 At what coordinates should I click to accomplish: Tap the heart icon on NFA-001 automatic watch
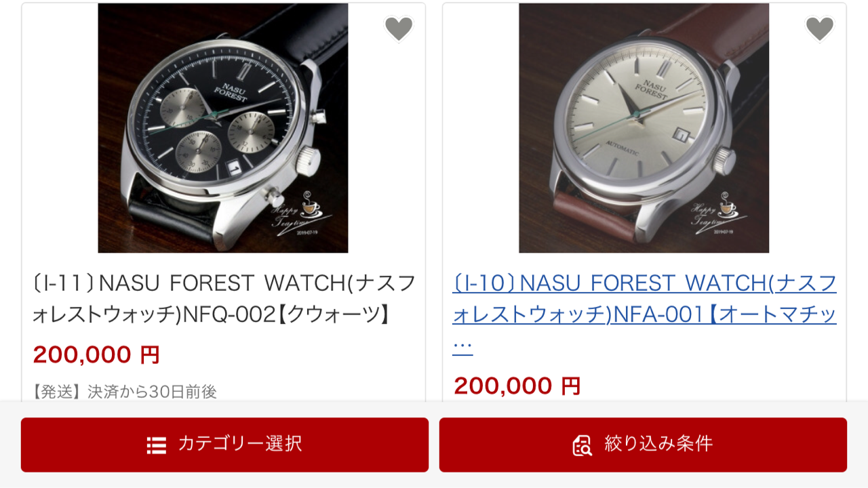pos(820,28)
